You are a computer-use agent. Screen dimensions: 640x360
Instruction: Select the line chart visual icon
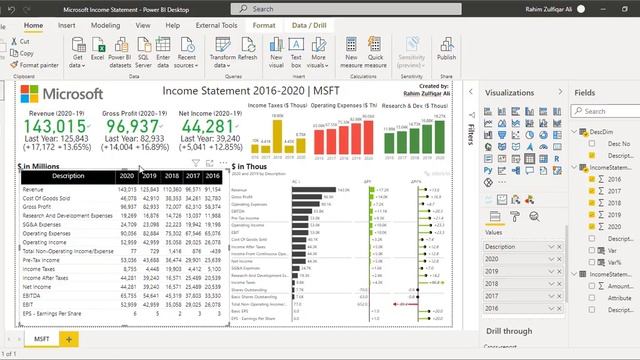click(488, 123)
